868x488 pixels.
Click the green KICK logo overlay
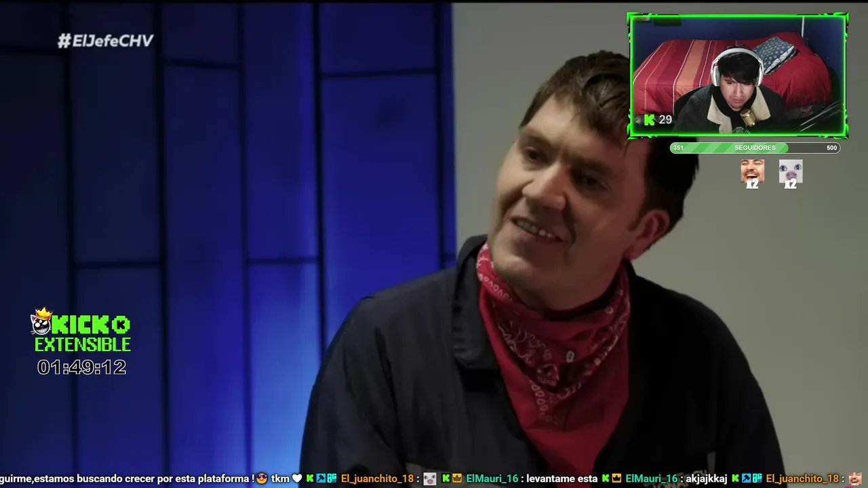click(91, 325)
